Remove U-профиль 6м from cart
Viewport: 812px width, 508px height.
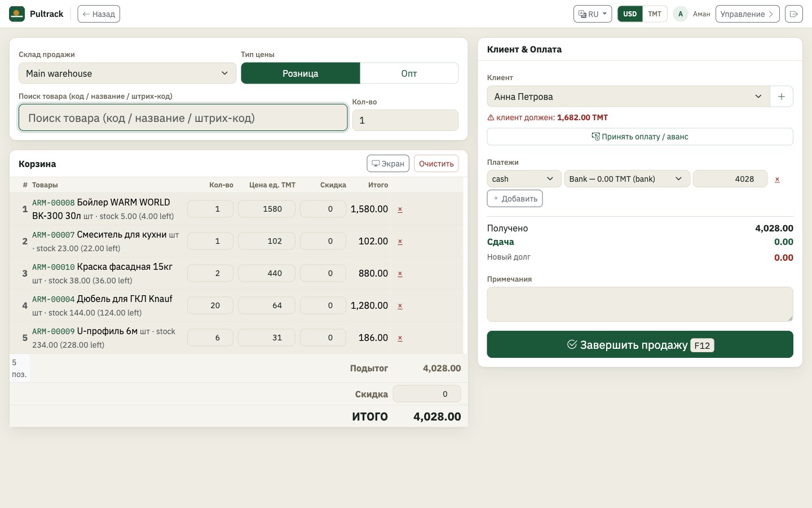coord(400,338)
